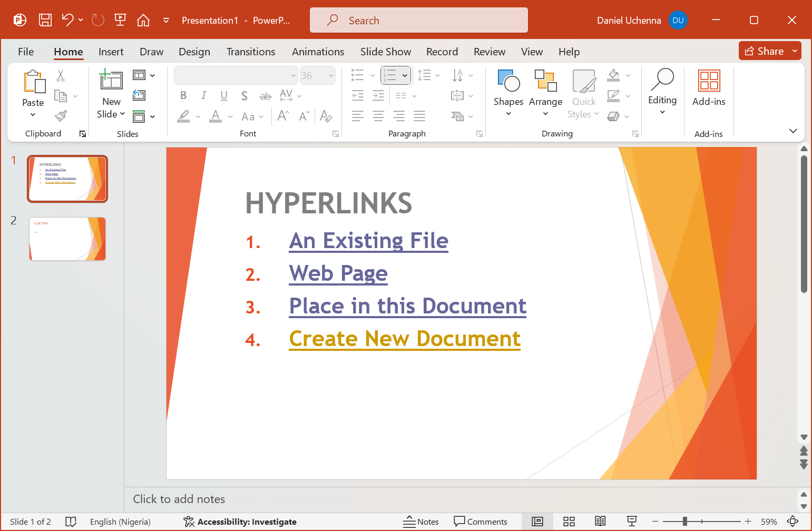
Task: Apply bold formatting
Action: (183, 95)
